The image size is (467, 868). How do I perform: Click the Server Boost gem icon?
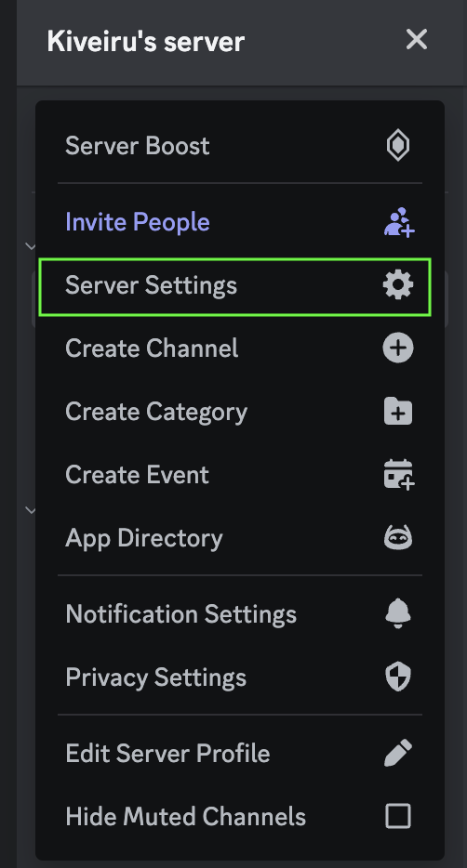pyautogui.click(x=398, y=146)
